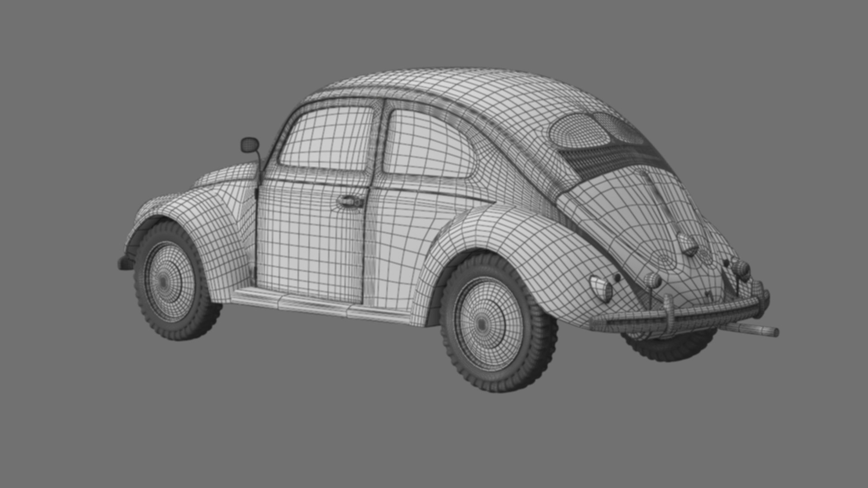Screen dimensions: 868x488
Task: Select the side mirror on the car model
Action: [x=250, y=145]
